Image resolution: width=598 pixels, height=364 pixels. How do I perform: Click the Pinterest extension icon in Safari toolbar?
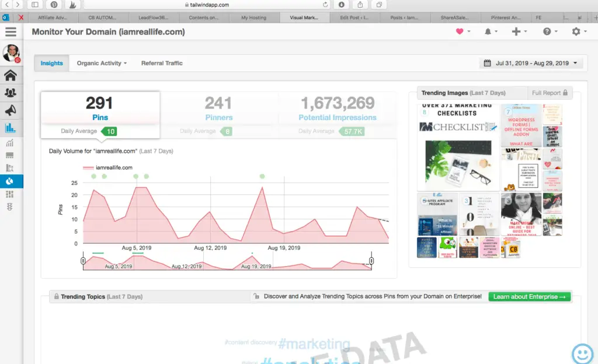click(x=54, y=5)
